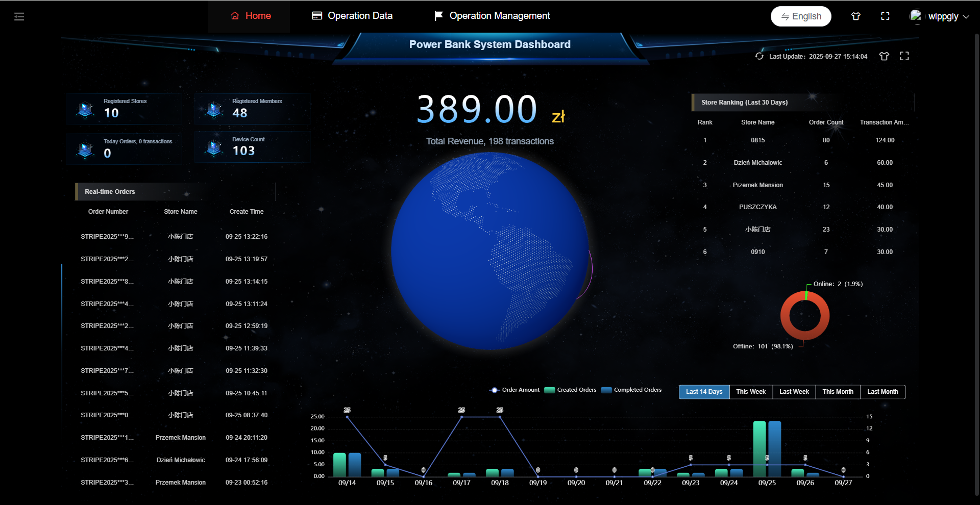Image resolution: width=980 pixels, height=505 pixels.
Task: Select the This Week range
Action: coord(751,392)
